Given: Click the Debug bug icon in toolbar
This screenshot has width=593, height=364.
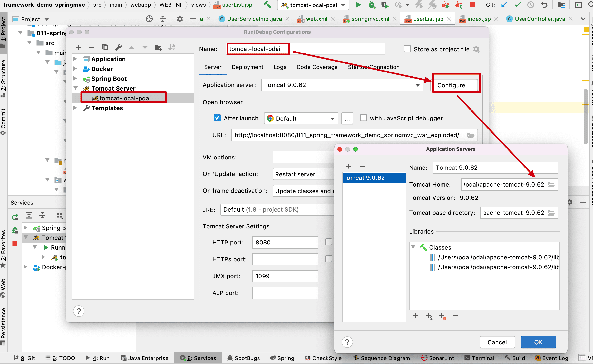Looking at the screenshot, I should (372, 5).
